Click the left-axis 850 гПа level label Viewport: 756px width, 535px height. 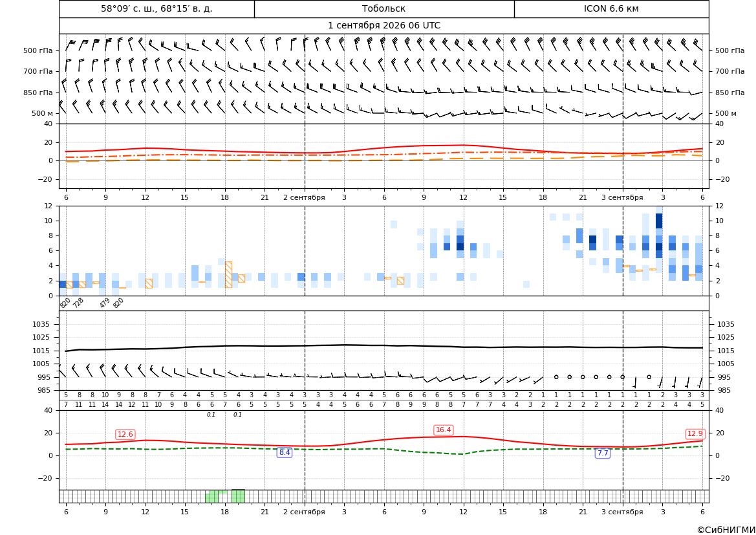[38, 93]
